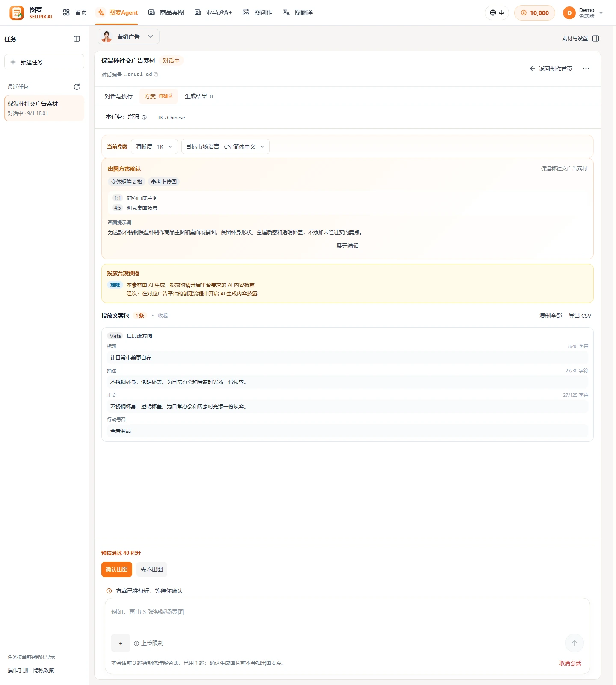
Task: Click the plus attachment button in chat box
Action: (x=121, y=643)
